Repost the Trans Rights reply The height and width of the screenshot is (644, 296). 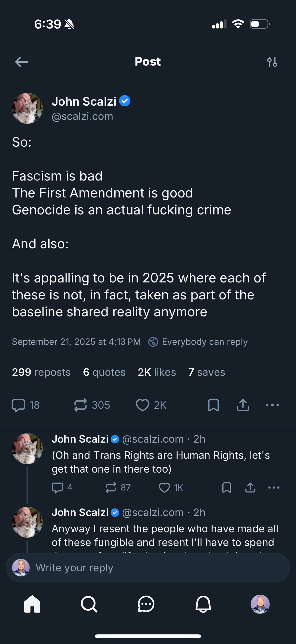[x=111, y=488]
